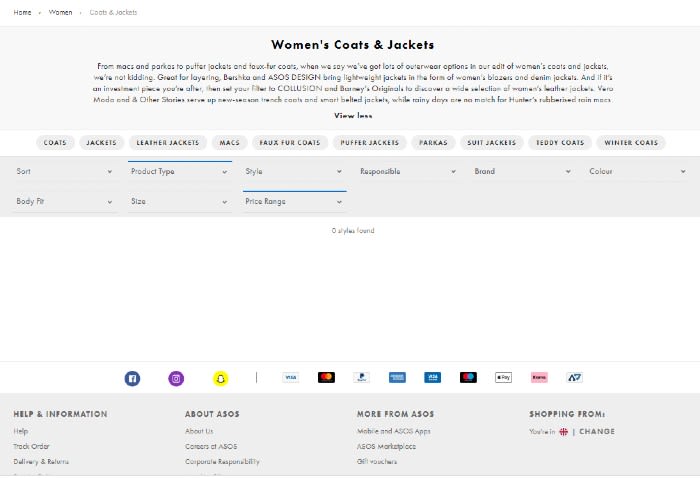This screenshot has width=700, height=478.
Task: Go to Home breadcrumb
Action: pyautogui.click(x=22, y=12)
